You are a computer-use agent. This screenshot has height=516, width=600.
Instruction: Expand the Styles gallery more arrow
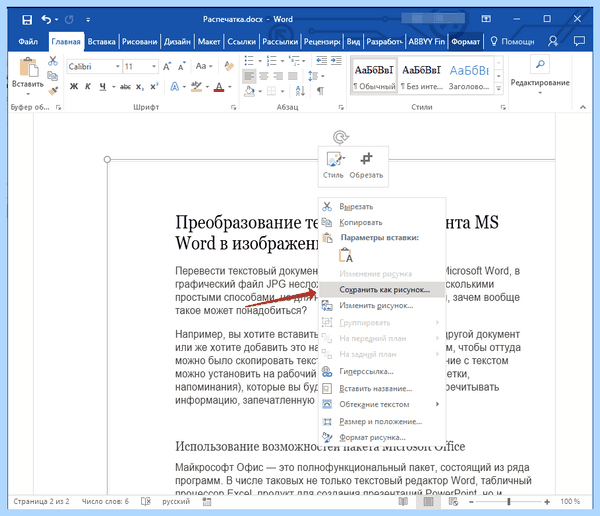click(499, 88)
